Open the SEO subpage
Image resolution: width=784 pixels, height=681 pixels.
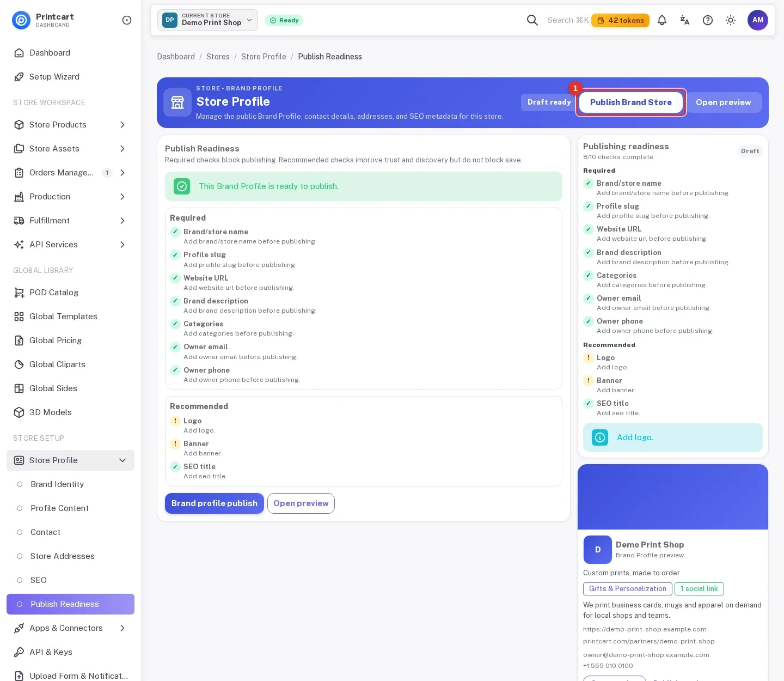[x=70, y=580]
